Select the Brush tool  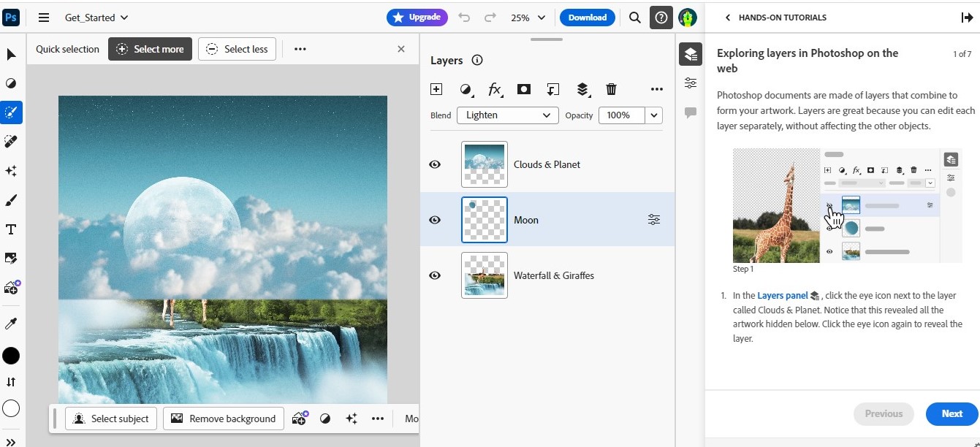pos(11,200)
